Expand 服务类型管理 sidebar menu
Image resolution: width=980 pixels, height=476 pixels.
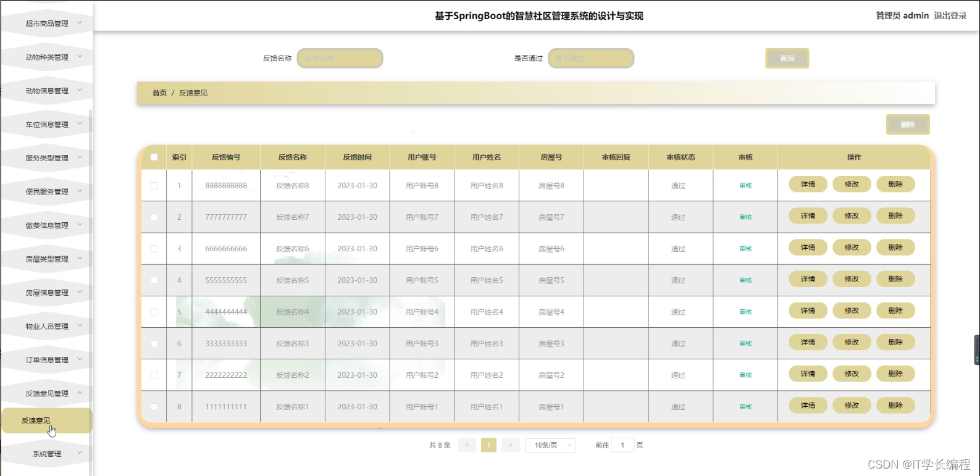[x=47, y=158]
